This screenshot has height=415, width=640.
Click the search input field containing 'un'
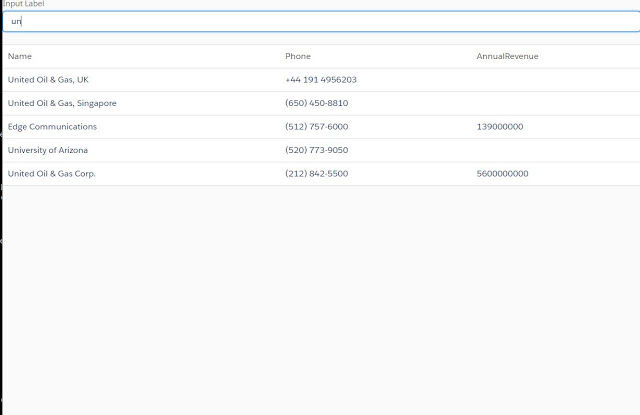(x=321, y=21)
